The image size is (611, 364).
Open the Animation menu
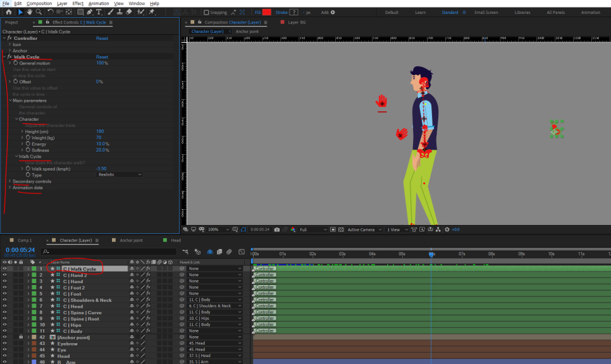coord(98,3)
